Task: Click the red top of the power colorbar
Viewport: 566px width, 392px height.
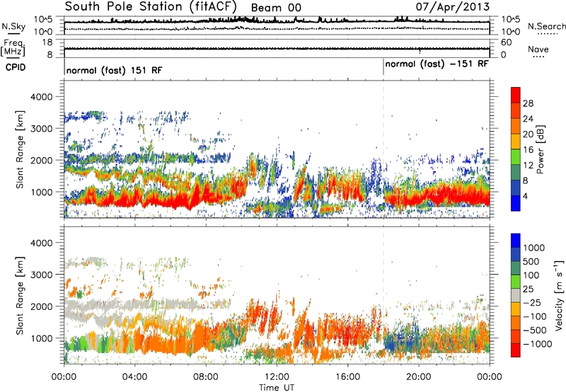Action: [x=516, y=95]
